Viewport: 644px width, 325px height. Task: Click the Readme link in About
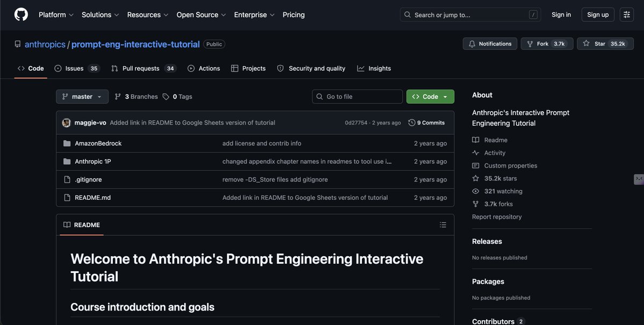tap(489, 140)
